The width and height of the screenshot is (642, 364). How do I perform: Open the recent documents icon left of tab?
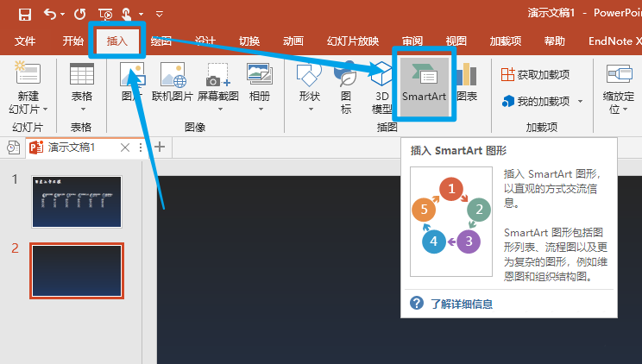(13, 147)
